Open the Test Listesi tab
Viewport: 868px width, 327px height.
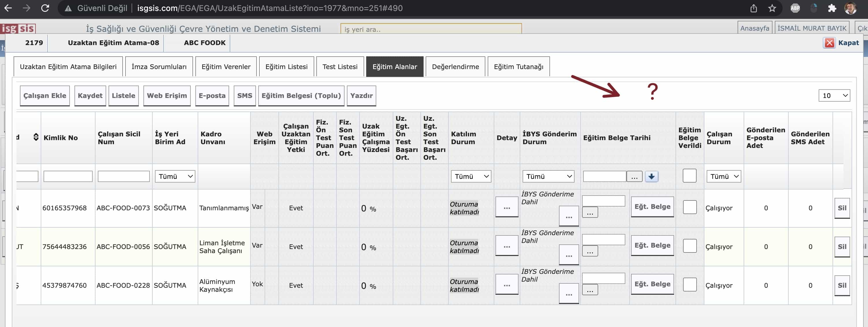[340, 67]
